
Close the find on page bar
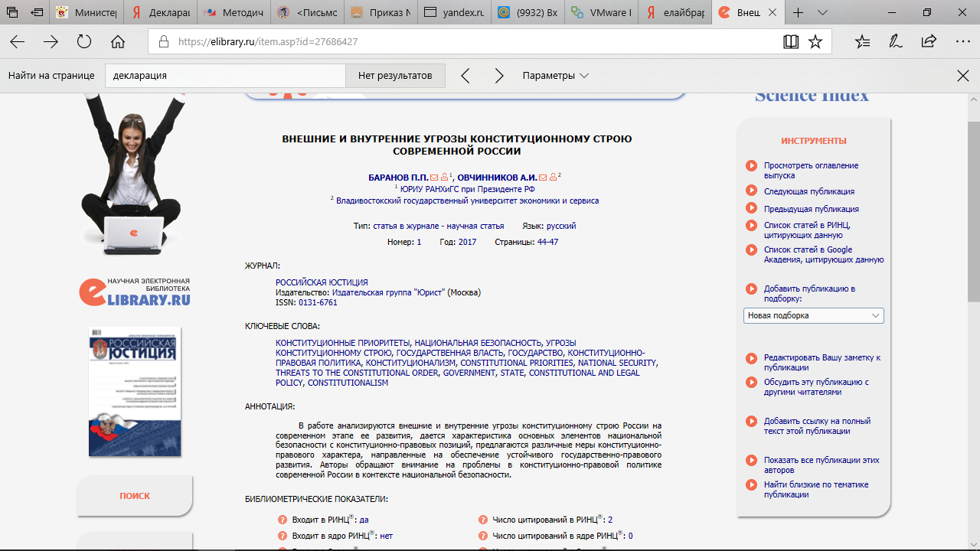(963, 76)
